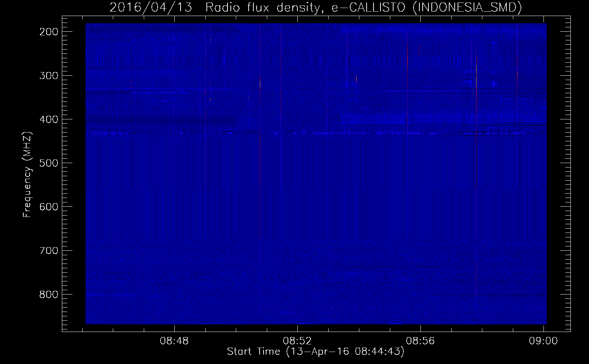Click the 'Start Time (13-Apr-16 08:44:43)' label

(x=316, y=352)
